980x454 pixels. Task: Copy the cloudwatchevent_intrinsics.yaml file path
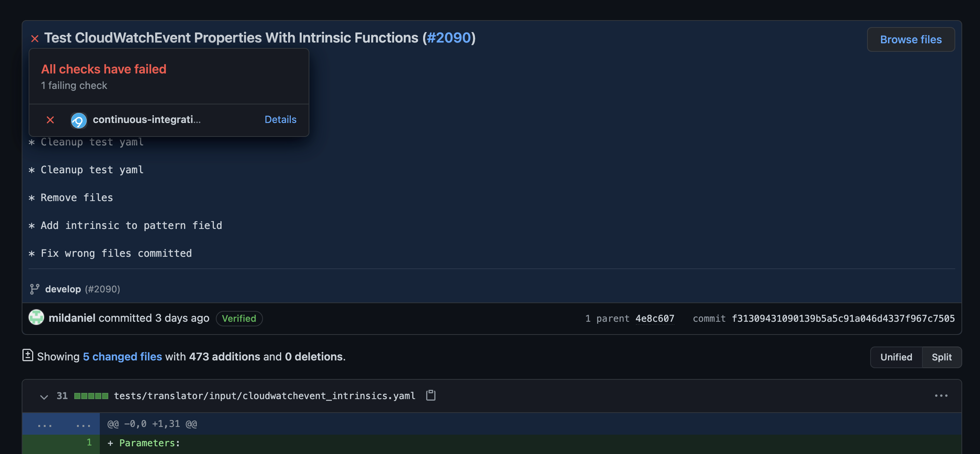(x=430, y=395)
